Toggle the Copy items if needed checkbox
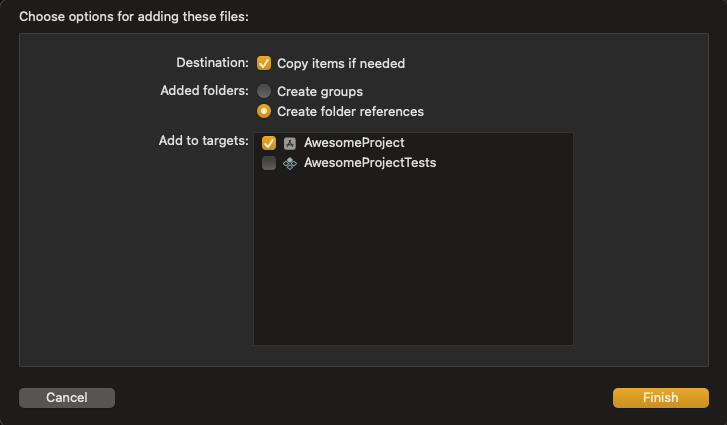727x425 pixels. coord(264,63)
